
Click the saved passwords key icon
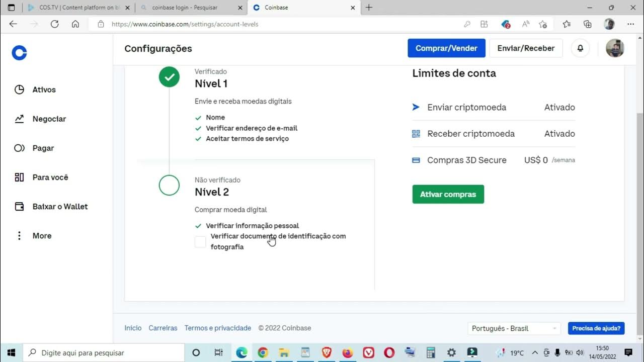pyautogui.click(x=467, y=24)
